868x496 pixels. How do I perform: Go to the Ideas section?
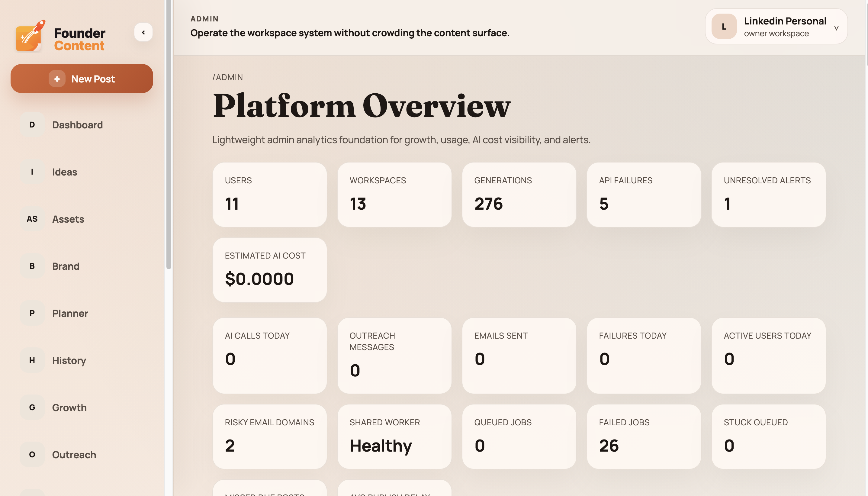click(x=82, y=172)
